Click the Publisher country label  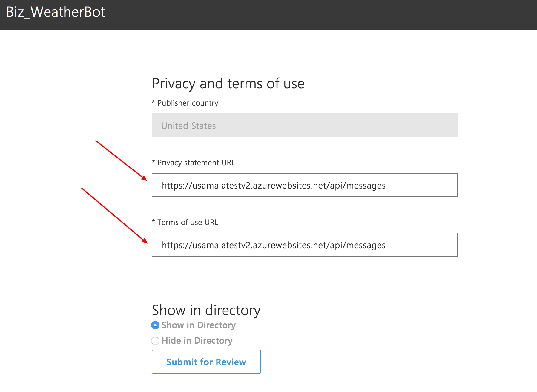185,103
